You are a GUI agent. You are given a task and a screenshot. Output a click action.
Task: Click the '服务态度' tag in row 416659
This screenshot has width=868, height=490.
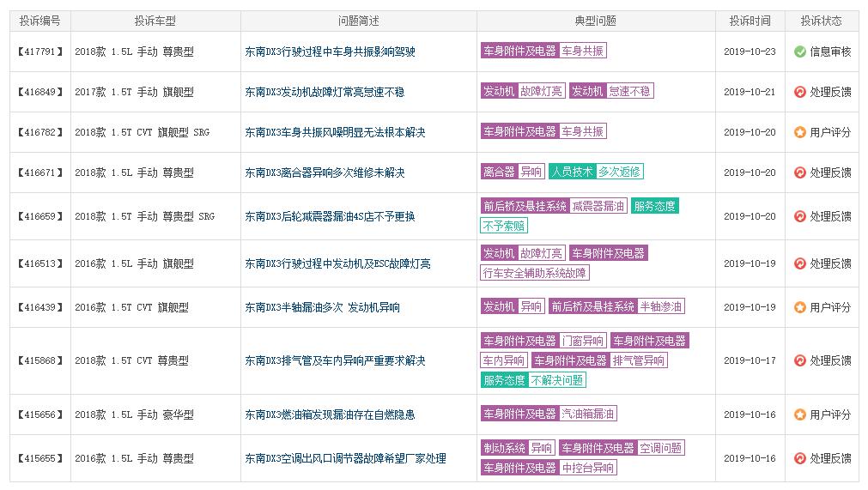(655, 206)
